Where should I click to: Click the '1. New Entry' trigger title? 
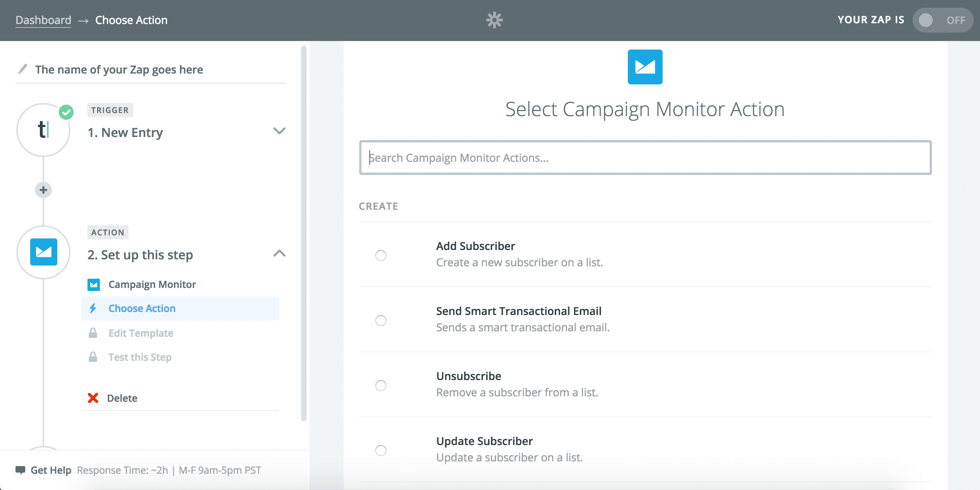coord(125,133)
